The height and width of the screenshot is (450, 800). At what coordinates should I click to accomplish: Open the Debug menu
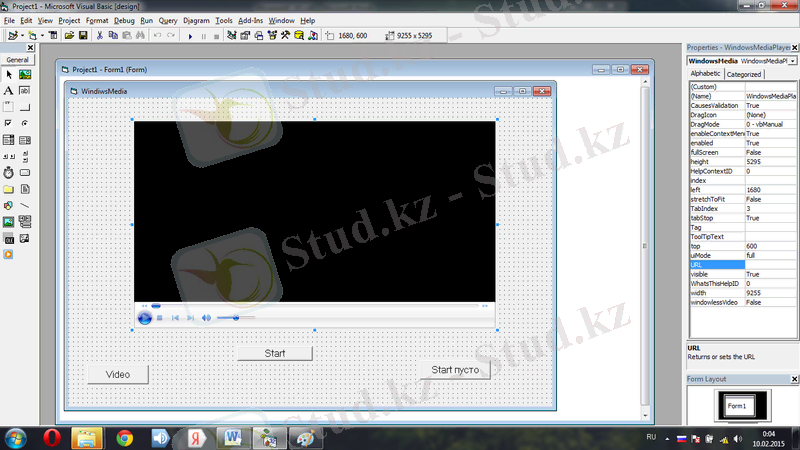[124, 20]
